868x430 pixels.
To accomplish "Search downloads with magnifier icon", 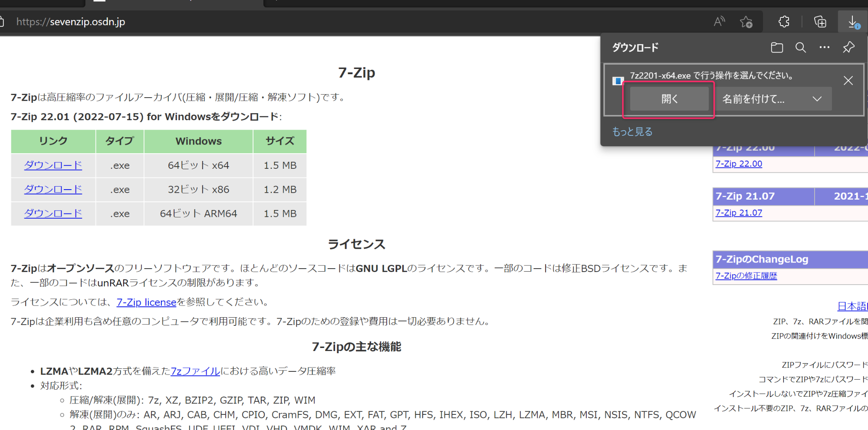I will pos(801,48).
